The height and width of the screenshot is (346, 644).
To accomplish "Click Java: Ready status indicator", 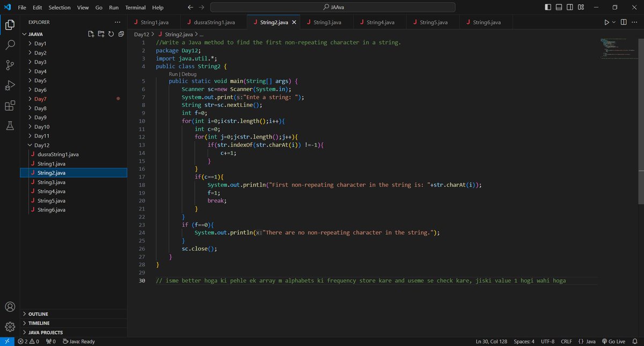I will tap(78, 341).
